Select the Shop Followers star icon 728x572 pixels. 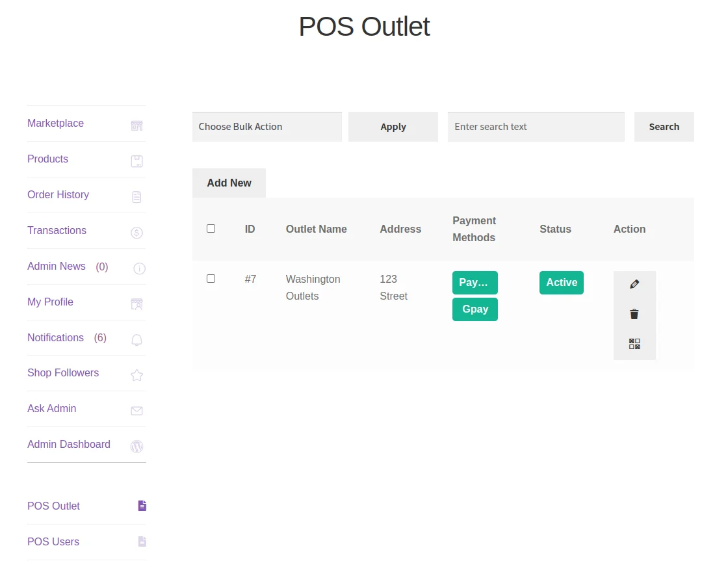pos(136,375)
